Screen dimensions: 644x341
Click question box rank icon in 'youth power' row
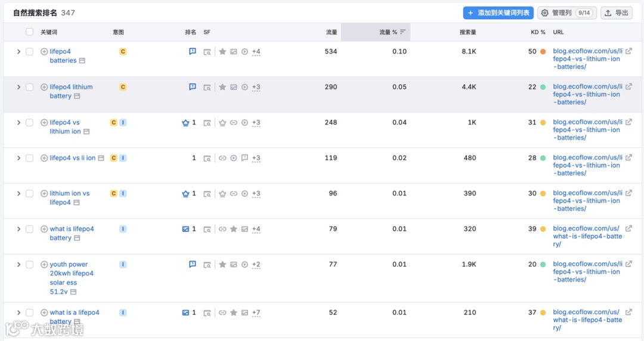(x=193, y=264)
